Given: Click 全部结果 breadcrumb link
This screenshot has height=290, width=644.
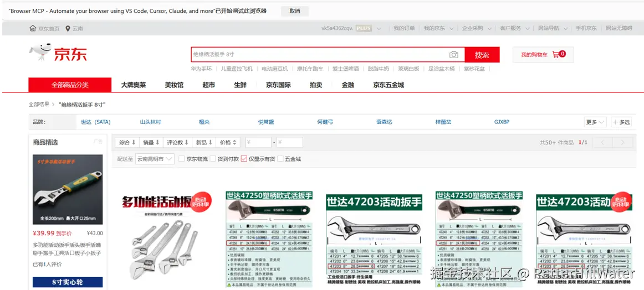Looking at the screenshot, I should point(39,105).
